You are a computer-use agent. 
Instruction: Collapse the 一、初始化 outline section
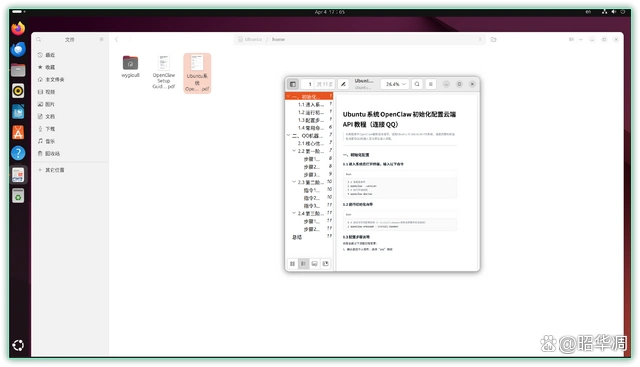(x=288, y=96)
